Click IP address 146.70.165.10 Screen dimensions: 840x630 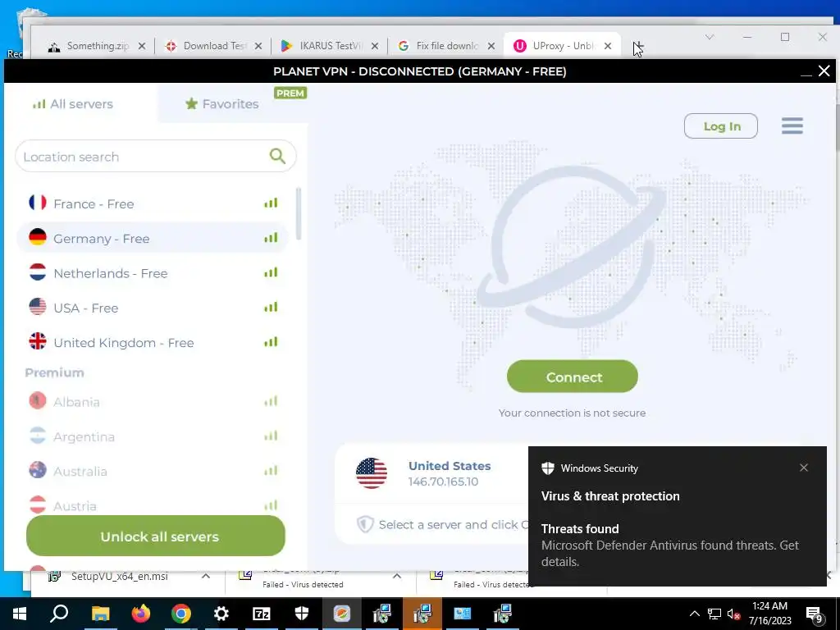443,481
